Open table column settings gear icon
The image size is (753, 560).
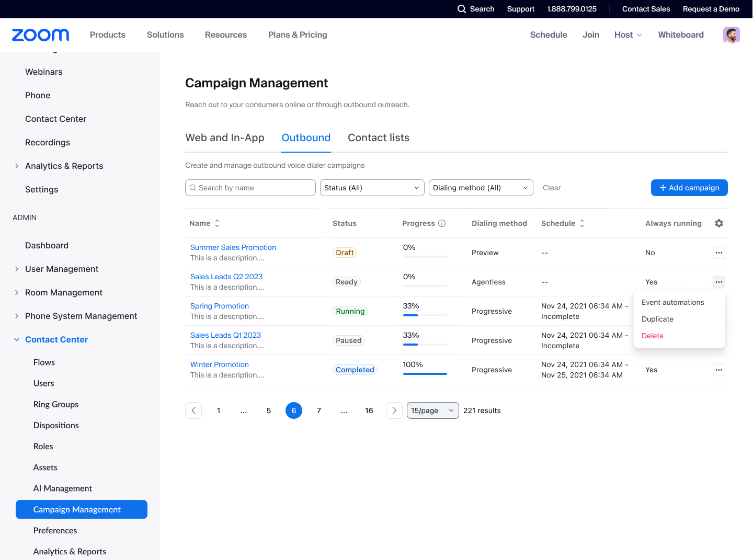coord(719,223)
